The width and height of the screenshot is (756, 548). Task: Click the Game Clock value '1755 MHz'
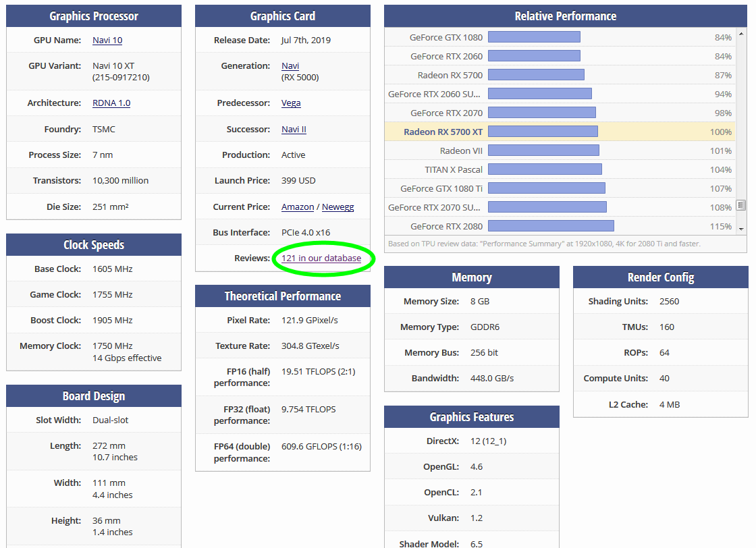(x=112, y=294)
